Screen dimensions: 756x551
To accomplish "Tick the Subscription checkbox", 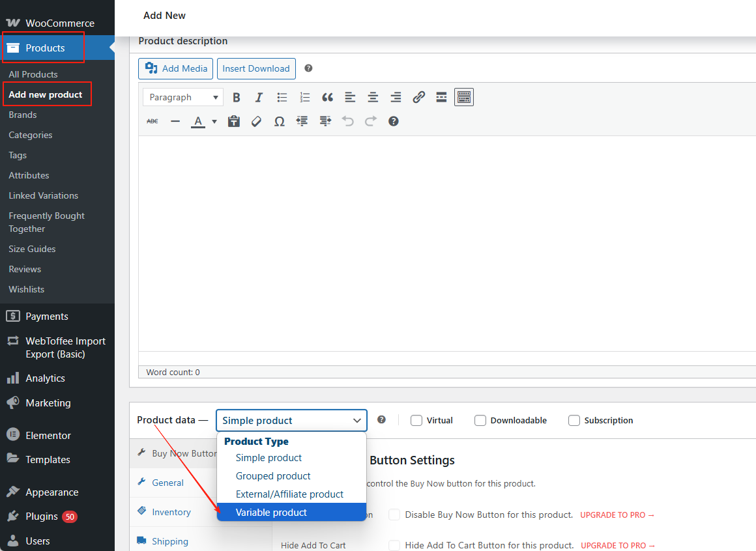I will tap(574, 421).
